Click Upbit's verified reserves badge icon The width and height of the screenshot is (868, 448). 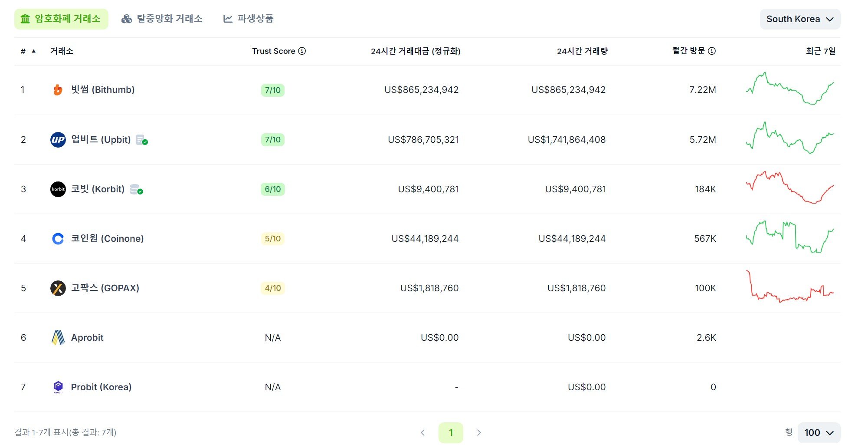tap(142, 140)
